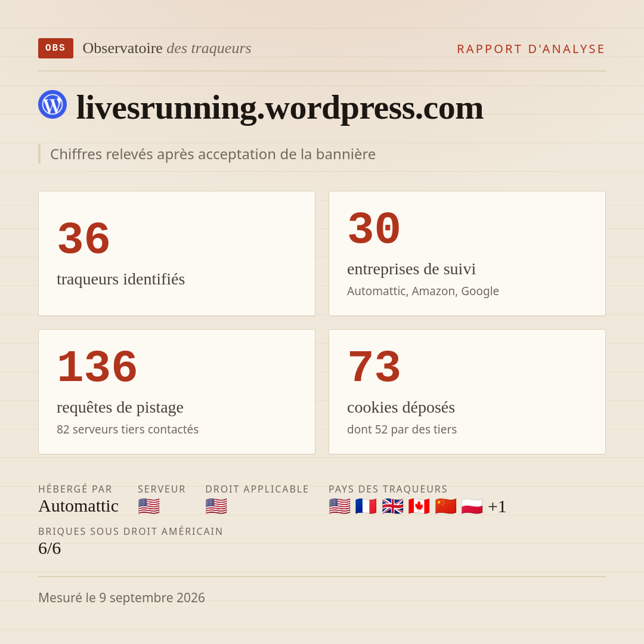This screenshot has height=644, width=644.
Task: Click the Rapport d'analyse label
Action: click(531, 49)
